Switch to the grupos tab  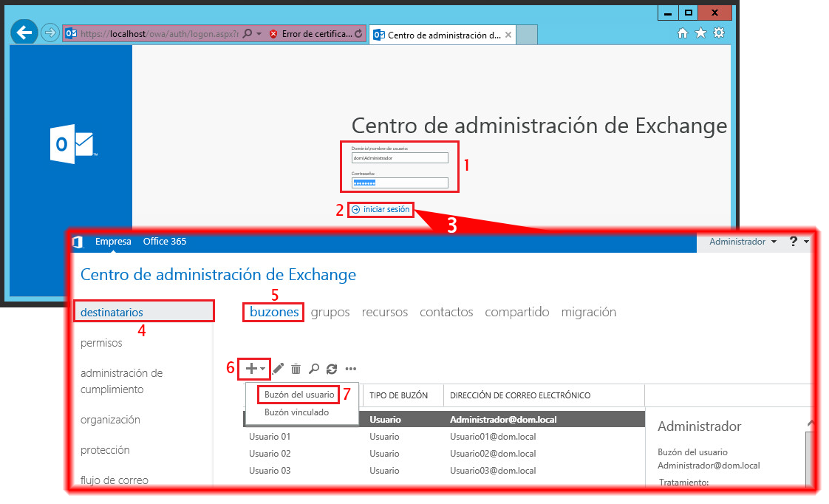(x=330, y=312)
